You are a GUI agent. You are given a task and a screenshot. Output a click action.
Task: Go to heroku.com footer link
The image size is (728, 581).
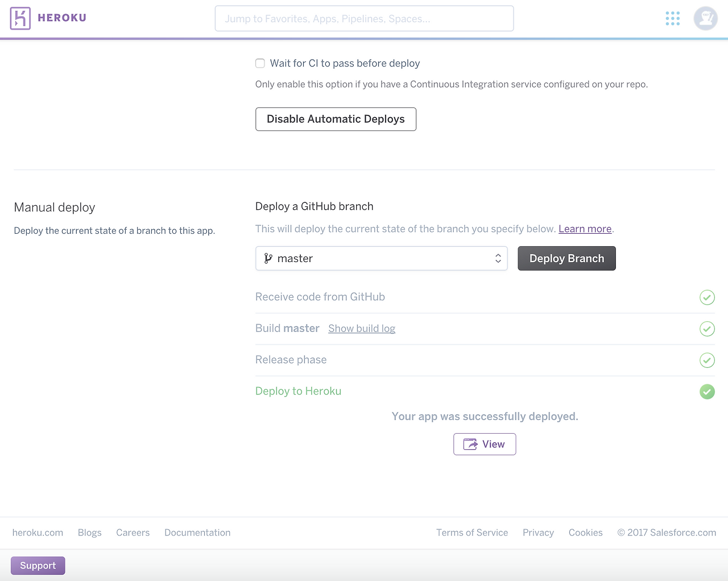click(38, 533)
